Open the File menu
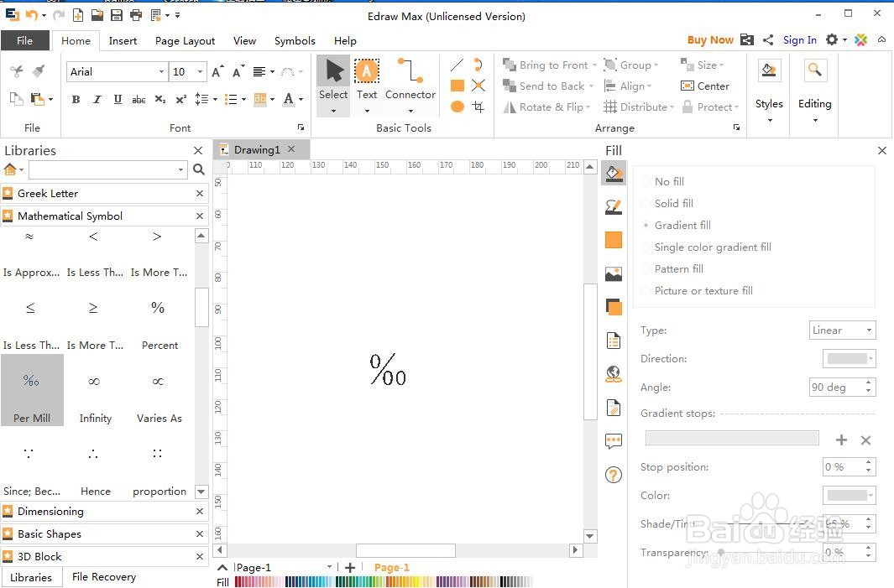The width and height of the screenshot is (894, 588). pos(24,40)
